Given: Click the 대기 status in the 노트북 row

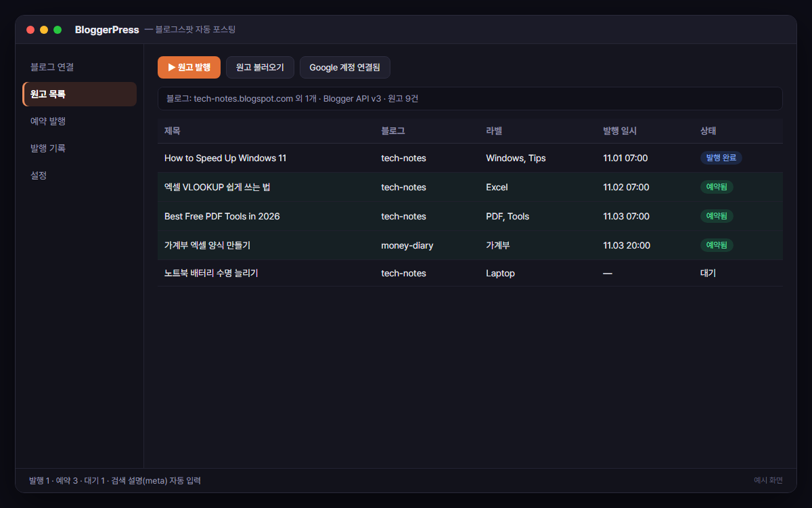Looking at the screenshot, I should [708, 273].
